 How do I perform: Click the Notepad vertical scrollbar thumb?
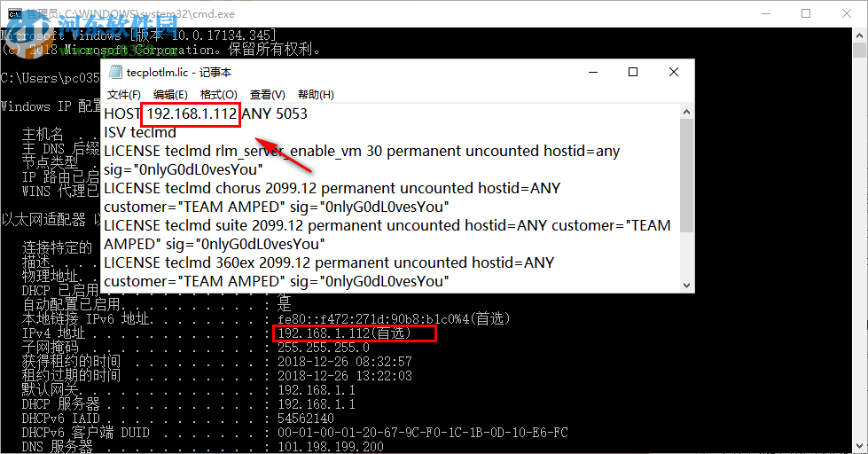tap(686, 176)
